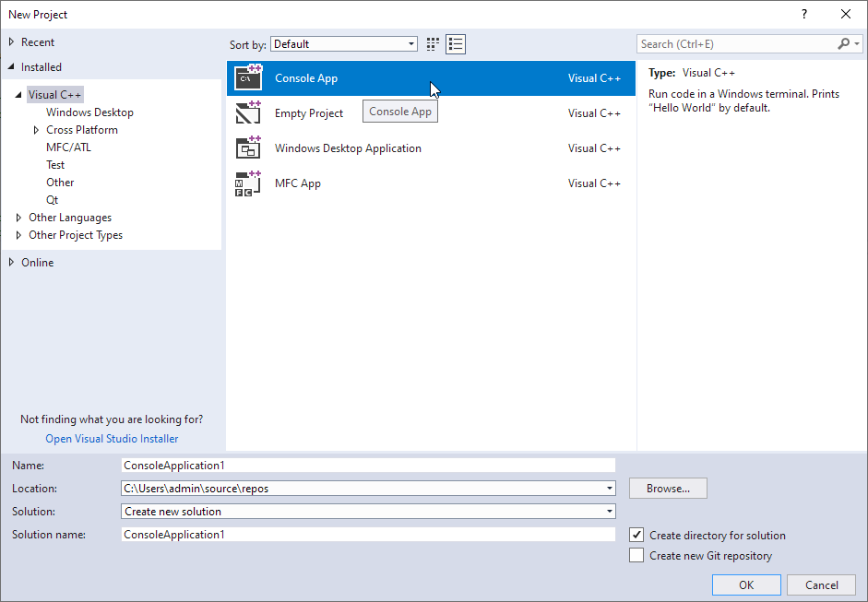Click the Other Languages label

70,218
